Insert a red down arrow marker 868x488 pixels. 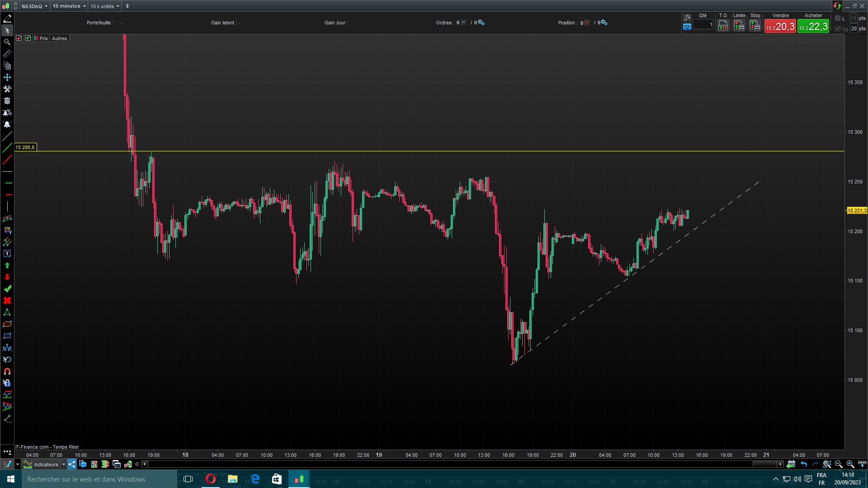click(7, 277)
